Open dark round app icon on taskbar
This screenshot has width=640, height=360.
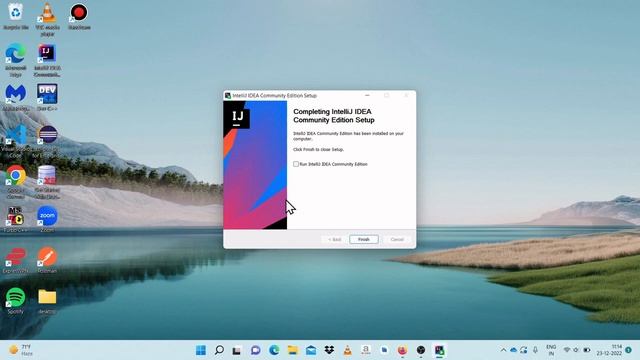(x=421, y=350)
